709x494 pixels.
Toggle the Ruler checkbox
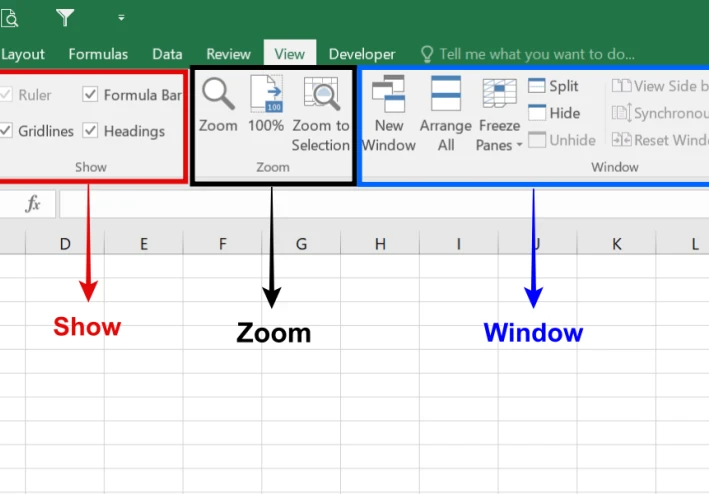[6, 94]
